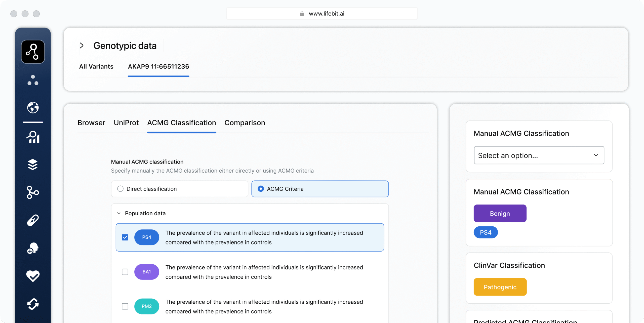The width and height of the screenshot is (644, 323).
Task: Click the yellow Pathogenic badge
Action: pos(500,287)
